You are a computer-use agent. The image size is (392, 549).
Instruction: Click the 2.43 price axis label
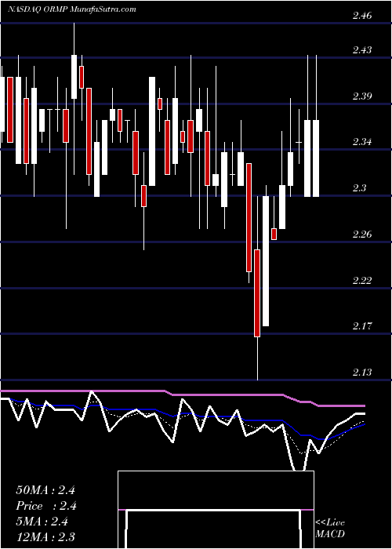click(x=362, y=49)
